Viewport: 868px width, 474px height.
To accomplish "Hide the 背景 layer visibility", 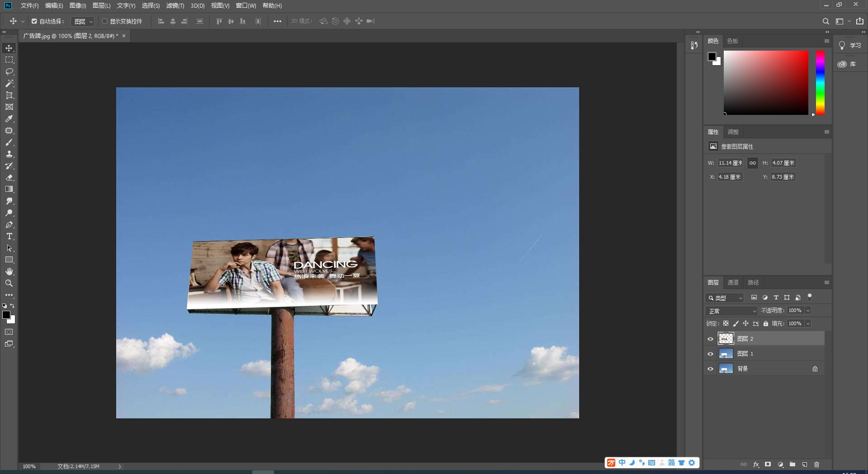I will [x=711, y=369].
